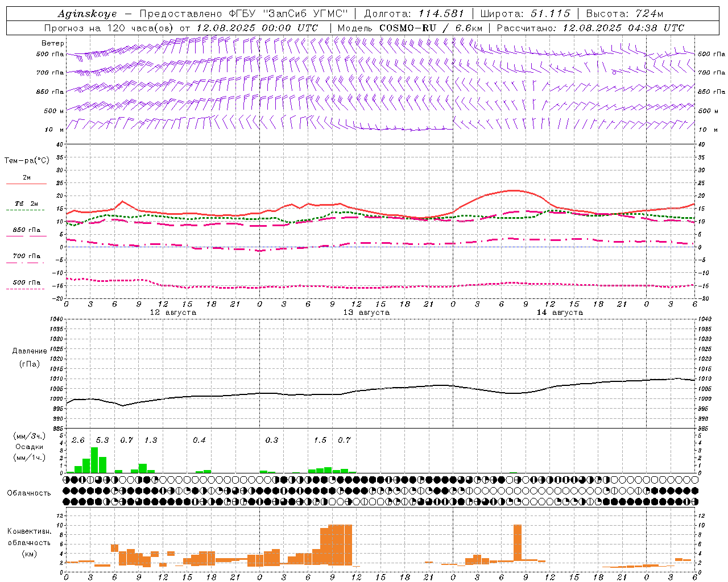Select the (мм/3ч.) units label
The height and width of the screenshot is (582, 728).
29,436
